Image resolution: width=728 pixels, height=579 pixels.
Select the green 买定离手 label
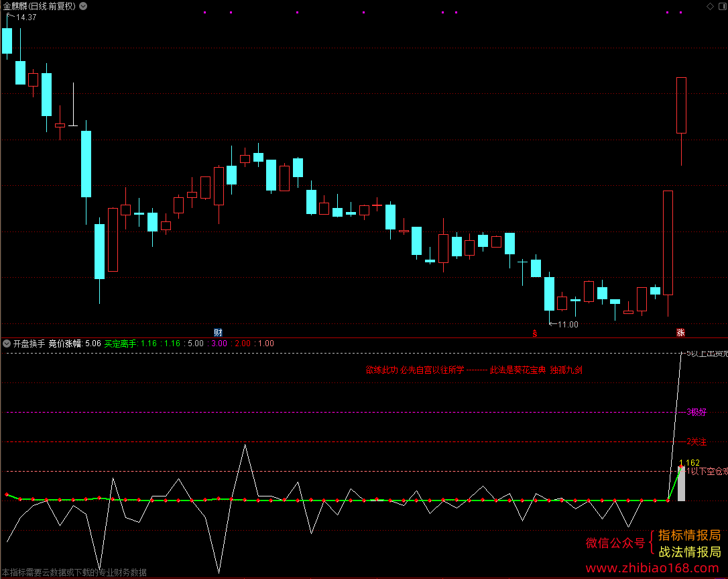tap(120, 344)
